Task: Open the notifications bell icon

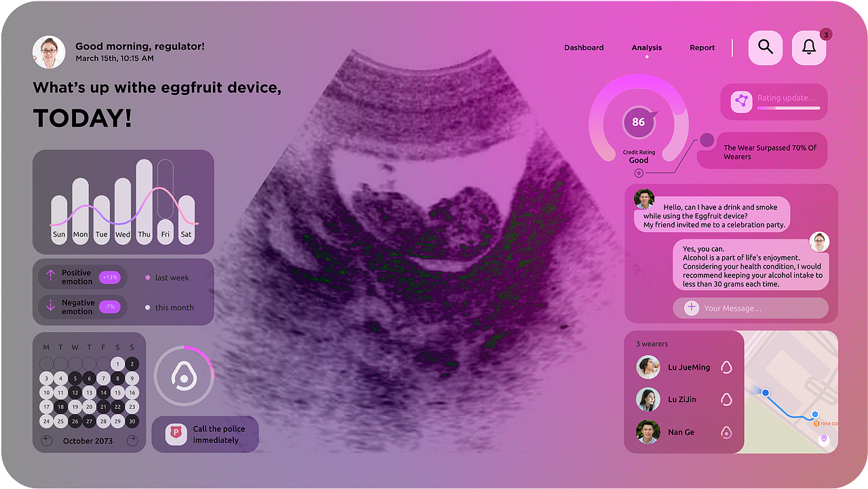Action: (x=809, y=47)
